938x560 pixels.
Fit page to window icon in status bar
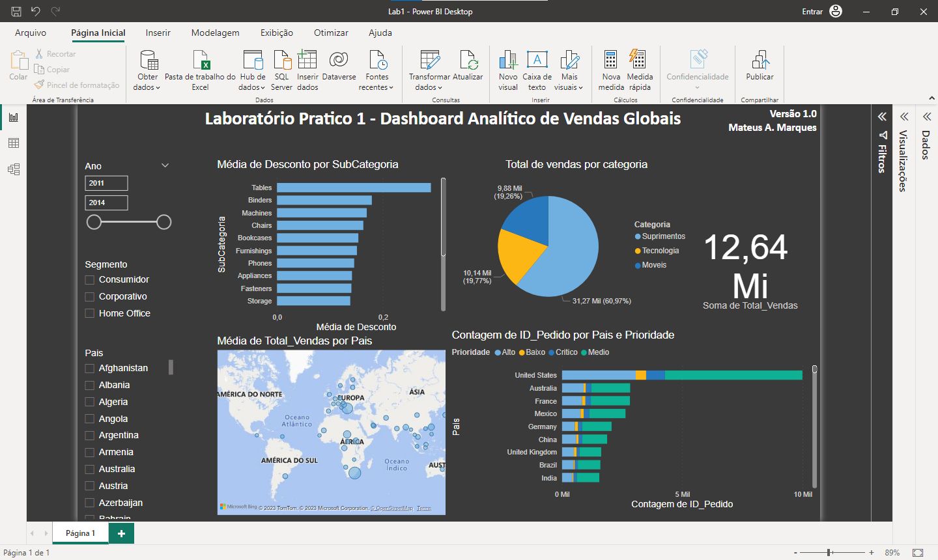917,553
